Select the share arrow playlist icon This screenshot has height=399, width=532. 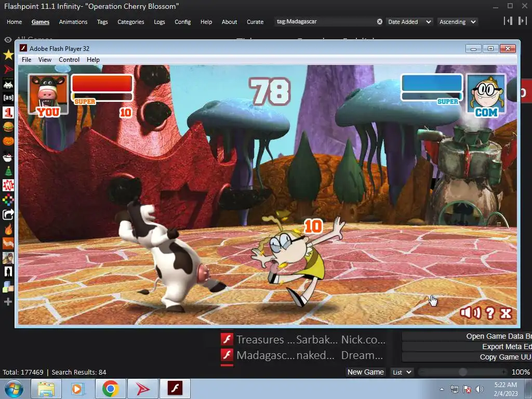click(8, 215)
